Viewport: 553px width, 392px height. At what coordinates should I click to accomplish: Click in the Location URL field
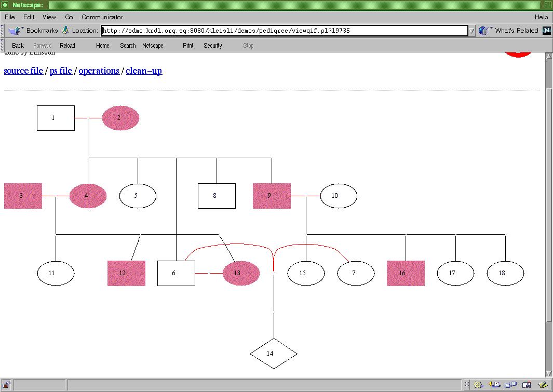(x=284, y=31)
